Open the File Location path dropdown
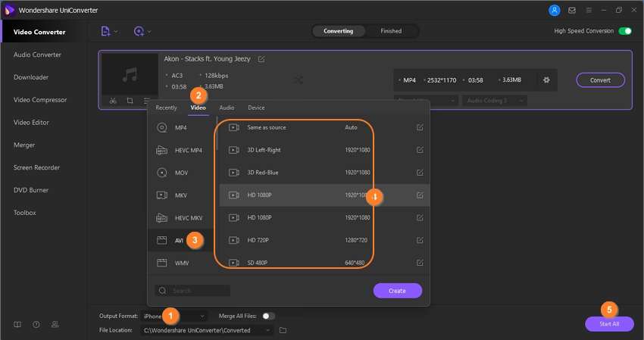644x340 pixels. (206, 330)
